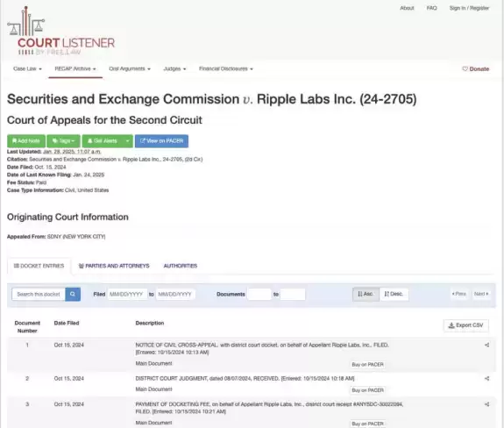Expand the Case Law menu
Image resolution: width=504 pixels, height=428 pixels.
(27, 68)
